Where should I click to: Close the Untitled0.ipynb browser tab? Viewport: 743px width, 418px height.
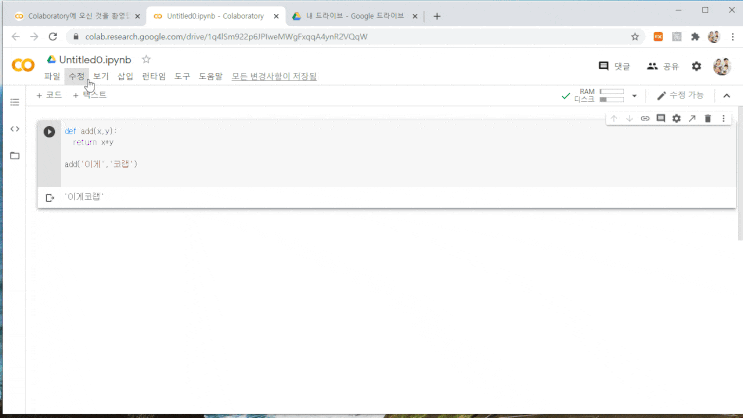[x=276, y=16]
